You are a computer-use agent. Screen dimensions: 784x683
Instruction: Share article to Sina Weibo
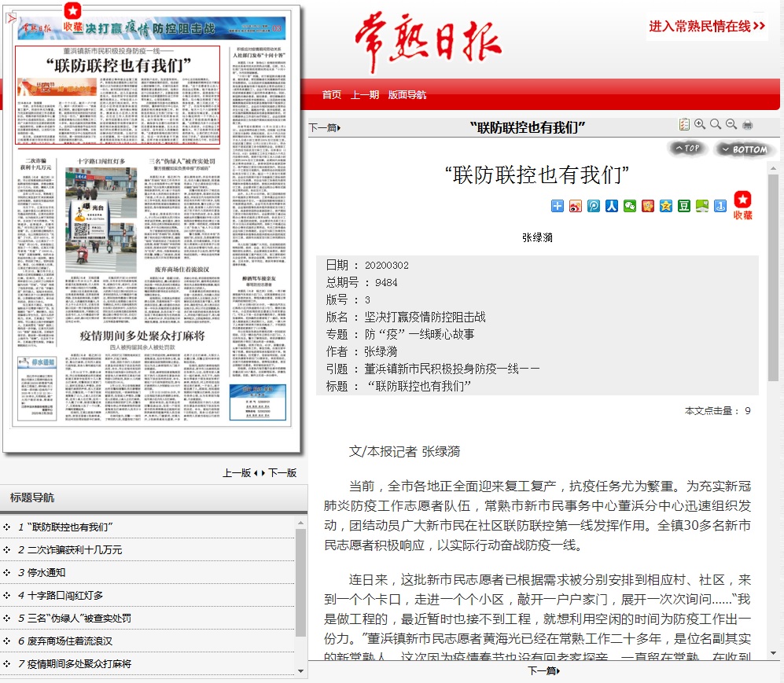[x=576, y=206]
